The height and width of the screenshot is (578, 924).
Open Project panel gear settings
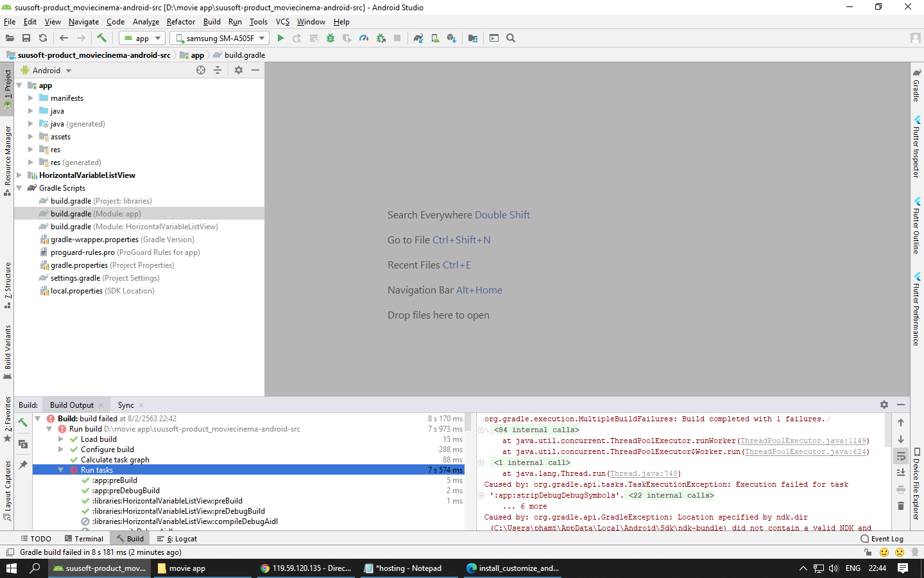239,70
